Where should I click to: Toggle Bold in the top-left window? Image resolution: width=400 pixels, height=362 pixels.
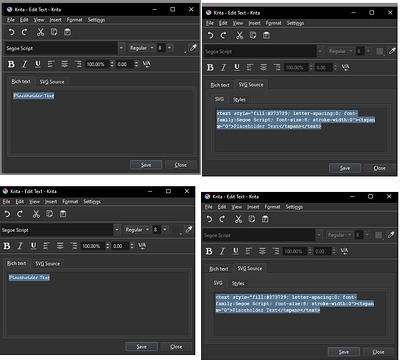pyautogui.click(x=11, y=64)
